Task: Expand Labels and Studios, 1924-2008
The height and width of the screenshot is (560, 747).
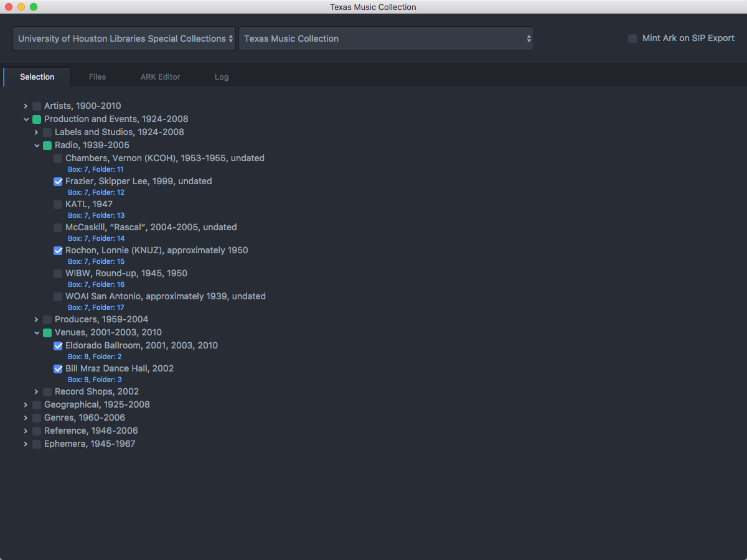Action: [x=36, y=133]
